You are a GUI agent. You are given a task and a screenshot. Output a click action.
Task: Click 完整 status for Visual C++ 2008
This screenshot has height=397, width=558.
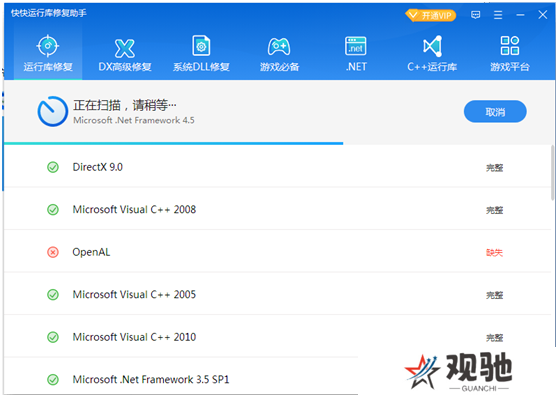point(495,210)
